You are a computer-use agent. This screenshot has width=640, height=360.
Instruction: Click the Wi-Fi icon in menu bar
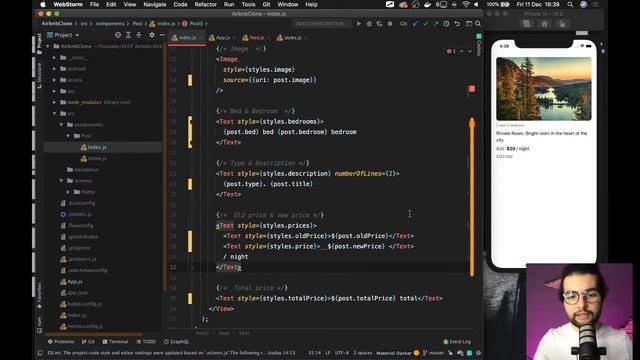466,4
